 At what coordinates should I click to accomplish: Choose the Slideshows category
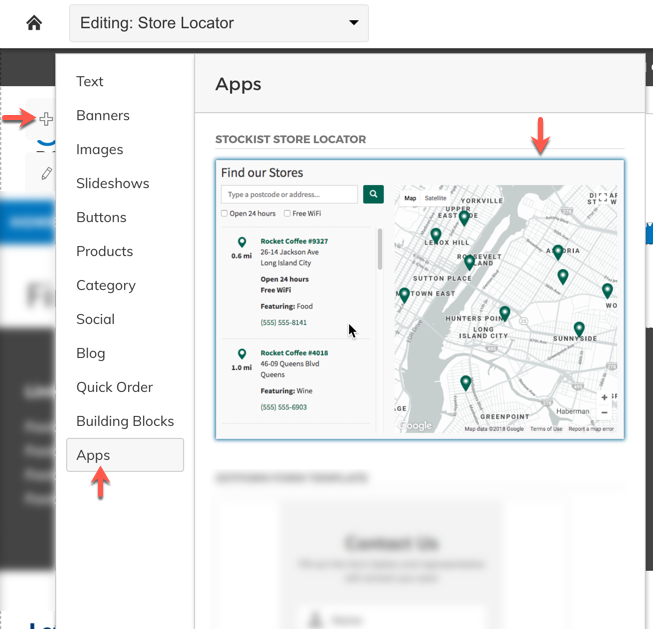pyautogui.click(x=112, y=183)
